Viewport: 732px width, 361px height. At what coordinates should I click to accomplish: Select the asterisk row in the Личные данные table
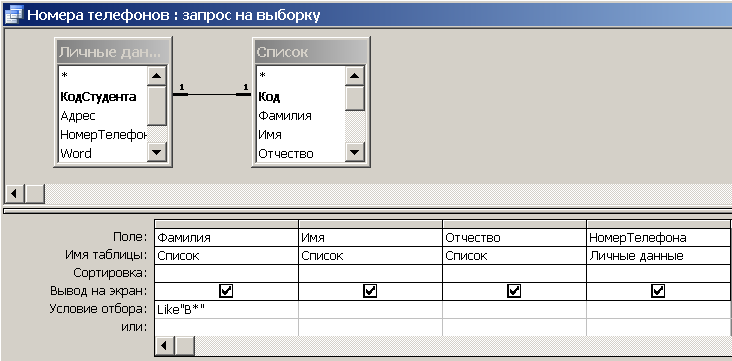63,76
